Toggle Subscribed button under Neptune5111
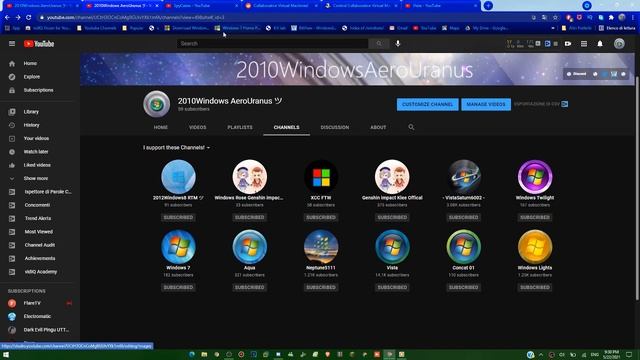Viewport: 640px width, 360px height. point(321,287)
